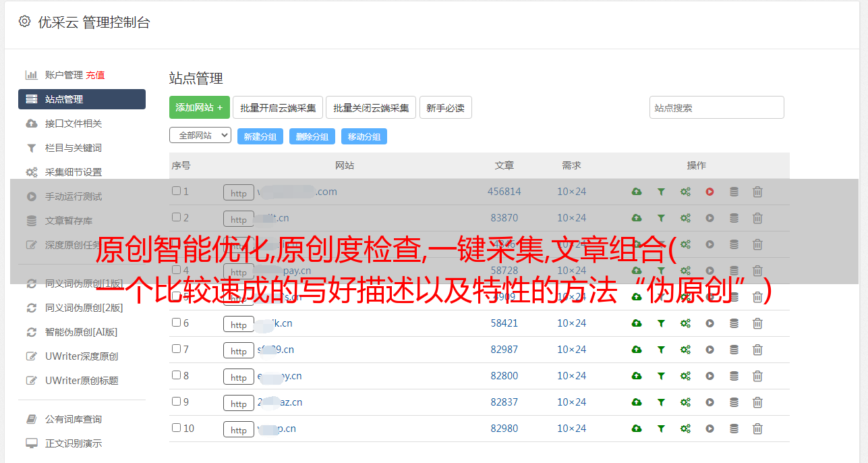This screenshot has height=463, width=868.
Task: Click the blue 删除分组 button
Action: 312,136
